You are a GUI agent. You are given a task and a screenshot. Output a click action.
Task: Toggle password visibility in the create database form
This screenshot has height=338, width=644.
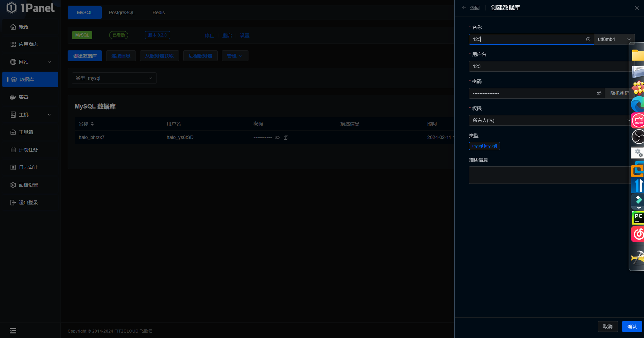point(599,93)
